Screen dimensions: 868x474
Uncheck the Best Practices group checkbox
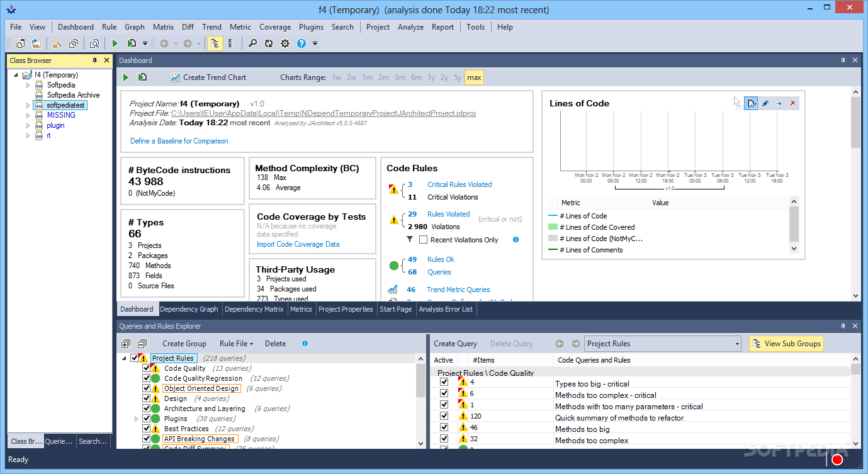pos(147,429)
